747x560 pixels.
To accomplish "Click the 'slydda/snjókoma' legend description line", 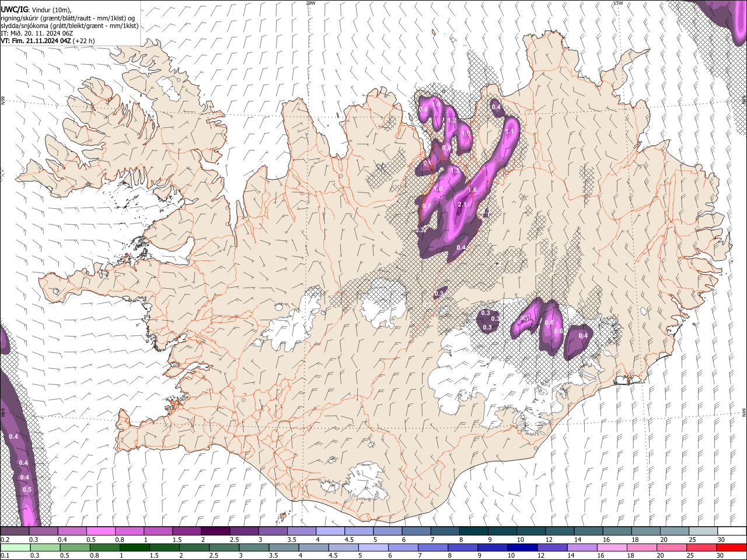I will (x=69, y=26).
